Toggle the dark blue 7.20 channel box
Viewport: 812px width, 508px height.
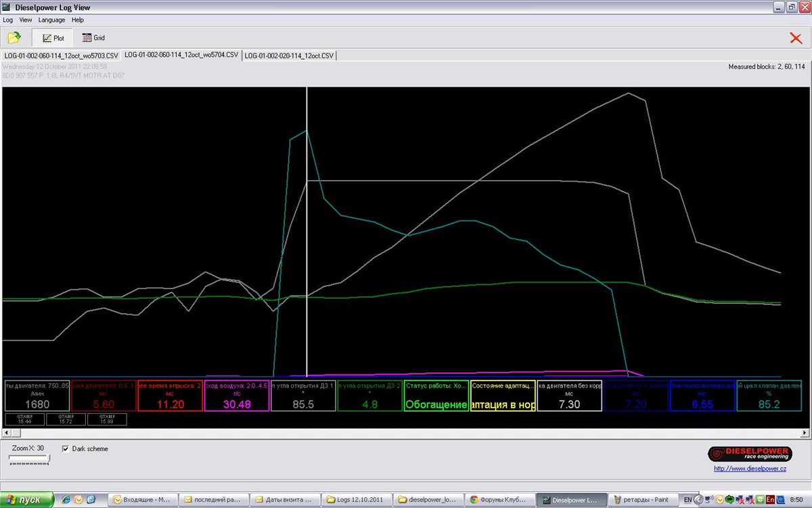click(x=636, y=396)
